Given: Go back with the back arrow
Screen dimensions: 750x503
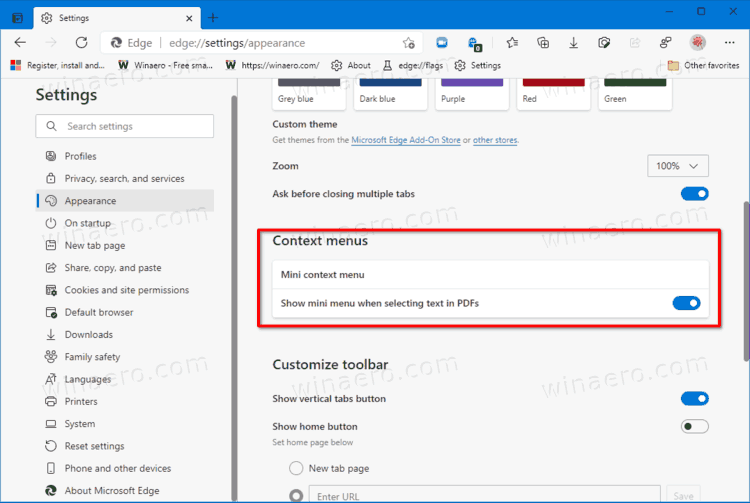Looking at the screenshot, I should 20,43.
